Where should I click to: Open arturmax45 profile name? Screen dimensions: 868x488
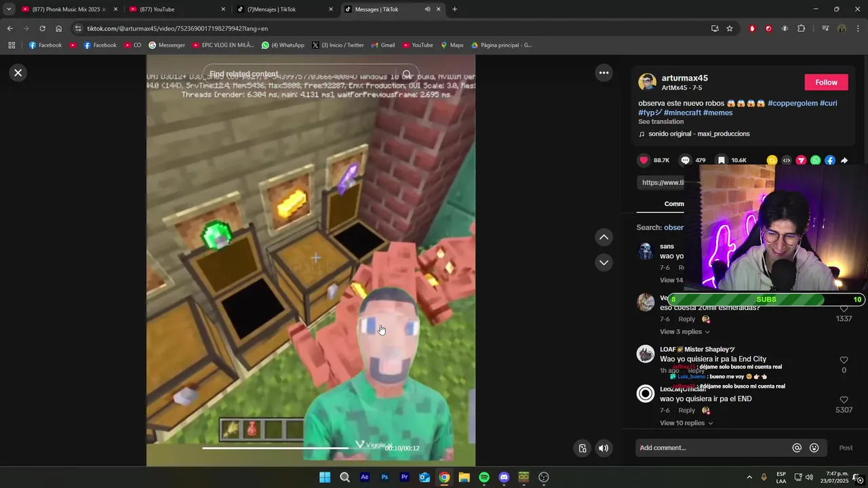pos(684,78)
